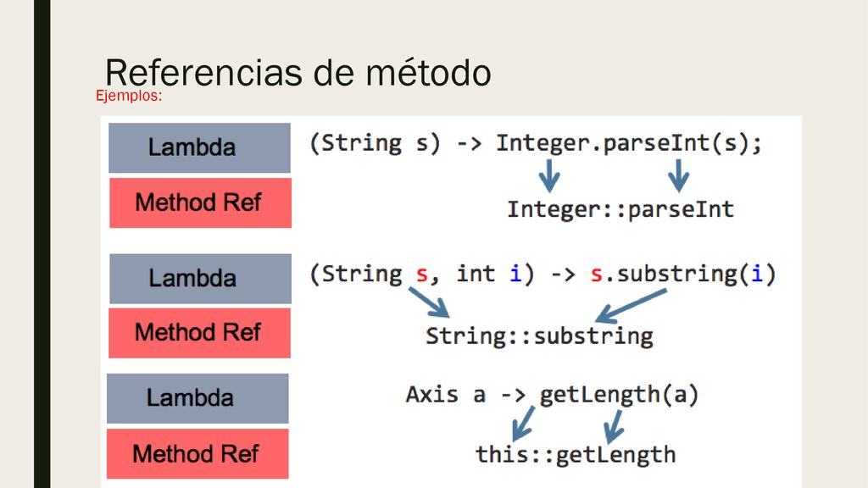Click the arrow from substring(i) to String::substring
The image size is (868, 488).
click(631, 306)
